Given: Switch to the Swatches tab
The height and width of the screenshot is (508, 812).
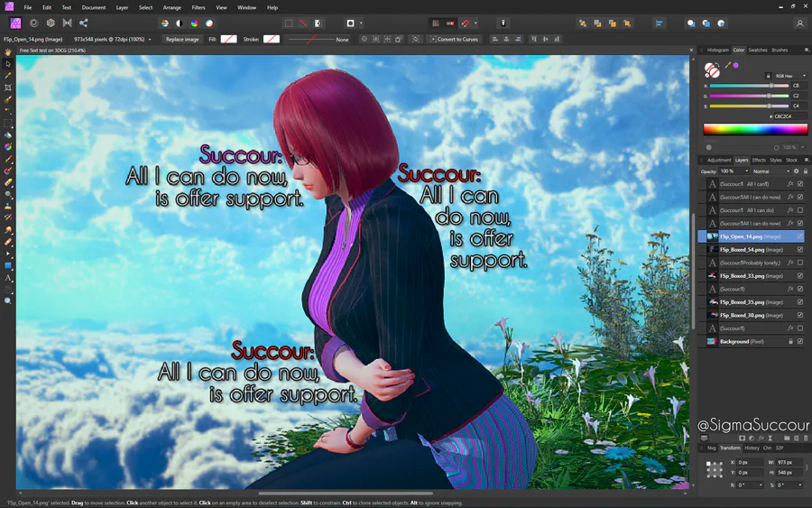Looking at the screenshot, I should coord(758,51).
